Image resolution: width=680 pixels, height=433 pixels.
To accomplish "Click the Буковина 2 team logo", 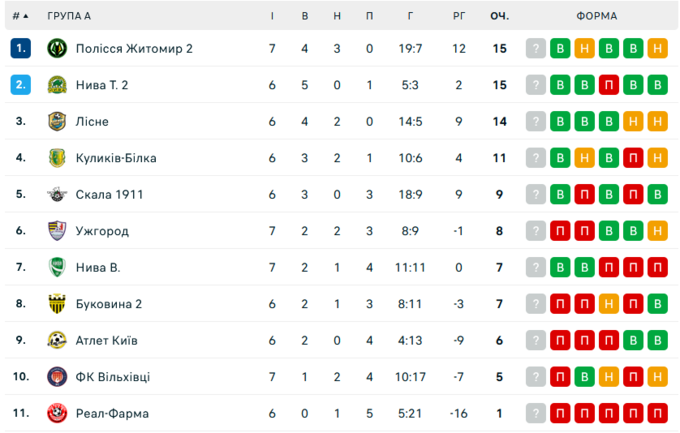I will 56,304.
